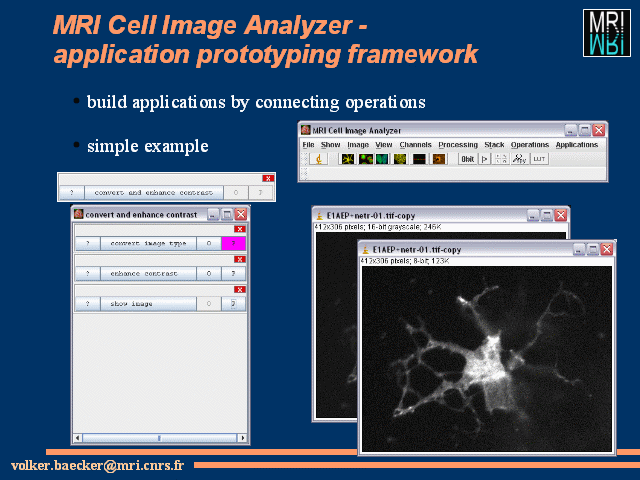
Task: Click the 8bit conversion toolbar button
Action: (x=468, y=159)
